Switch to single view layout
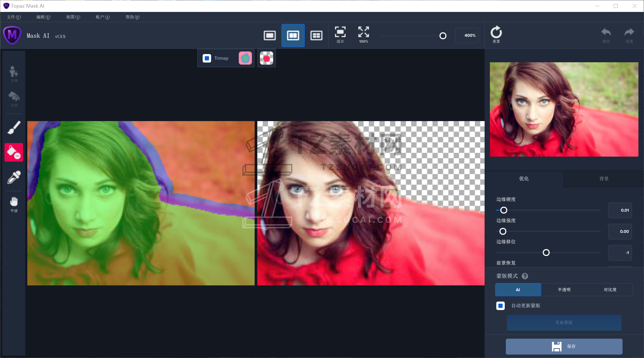The image size is (644, 358). point(269,36)
